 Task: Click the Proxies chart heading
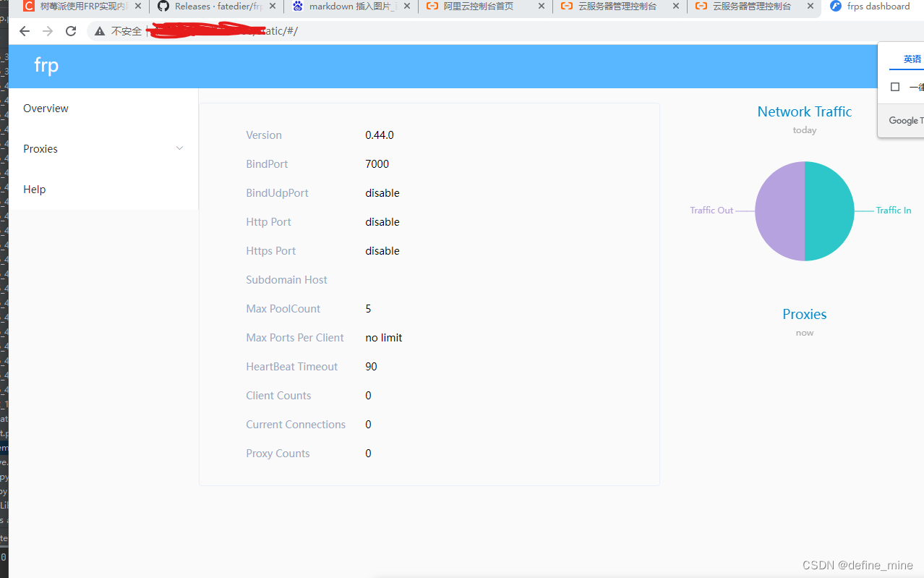click(805, 314)
